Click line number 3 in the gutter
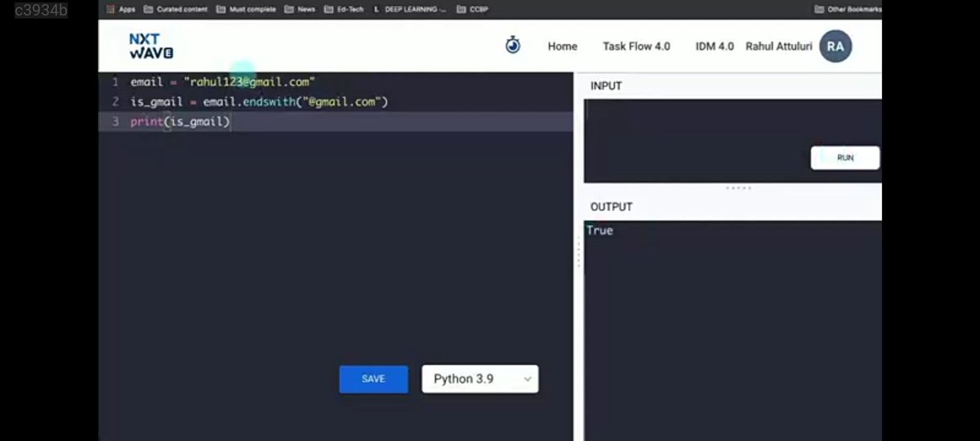980x441 pixels. pyautogui.click(x=115, y=122)
